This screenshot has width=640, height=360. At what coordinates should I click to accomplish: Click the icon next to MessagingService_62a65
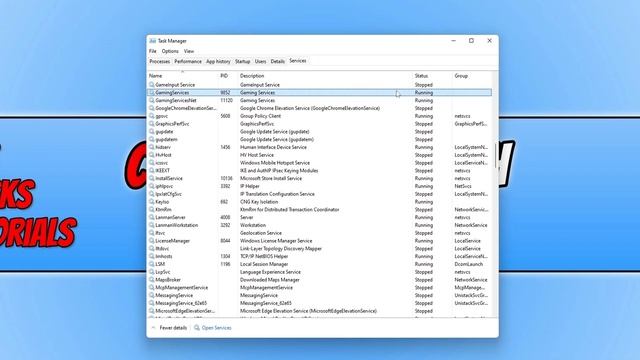[x=152, y=303]
